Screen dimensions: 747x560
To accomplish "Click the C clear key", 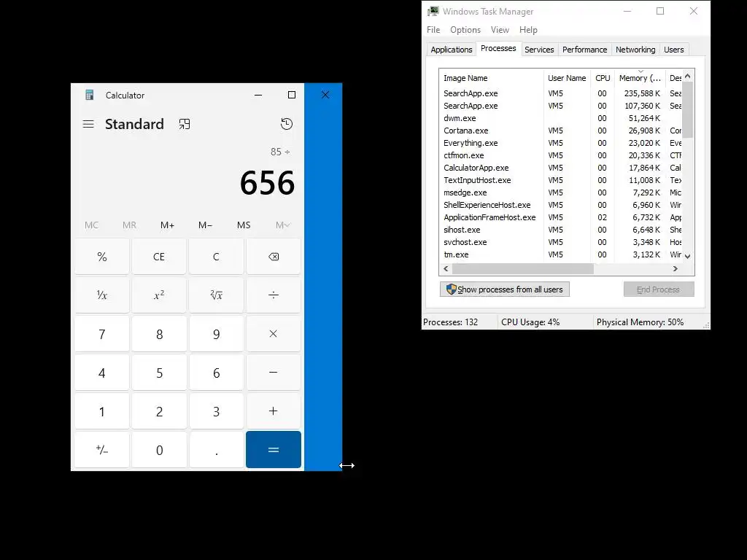I will [216, 257].
